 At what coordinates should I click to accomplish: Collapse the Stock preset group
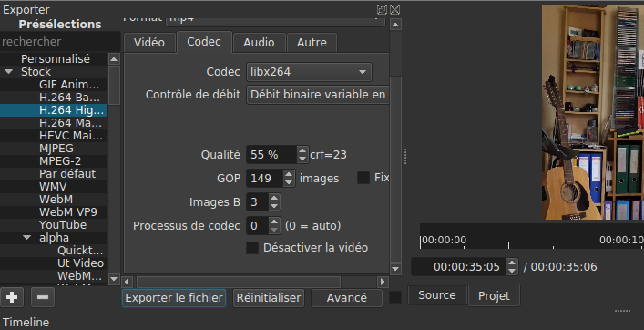coord(8,71)
